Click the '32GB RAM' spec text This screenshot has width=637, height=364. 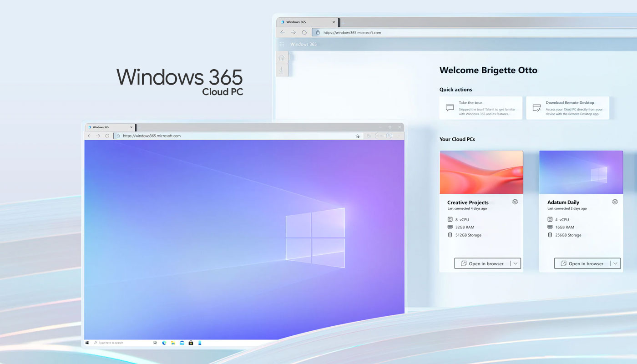point(465,227)
